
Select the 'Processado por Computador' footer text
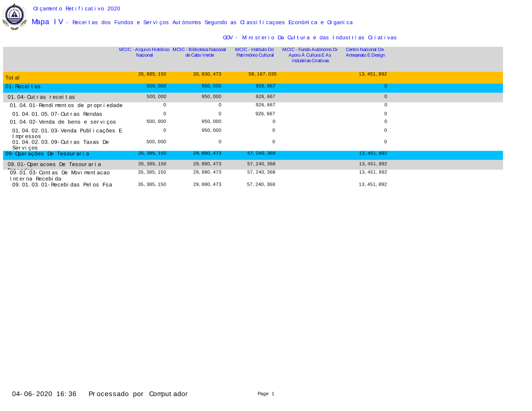pyautogui.click(x=138, y=394)
